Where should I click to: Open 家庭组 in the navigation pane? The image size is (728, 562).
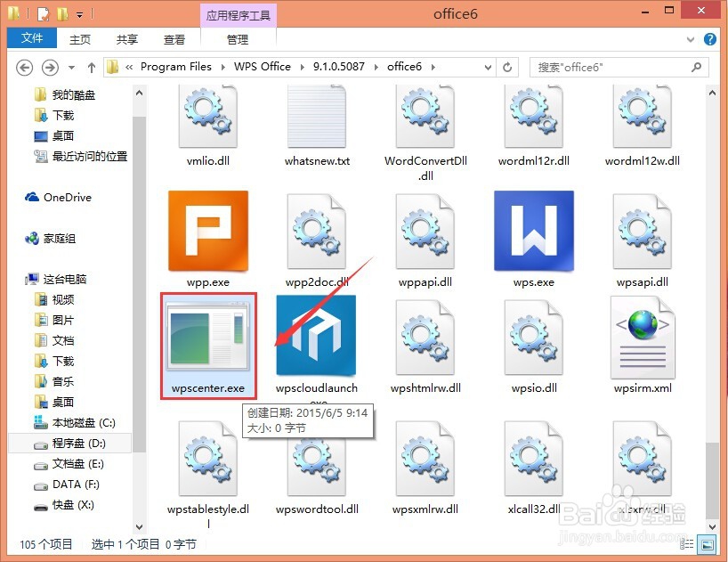pos(51,239)
